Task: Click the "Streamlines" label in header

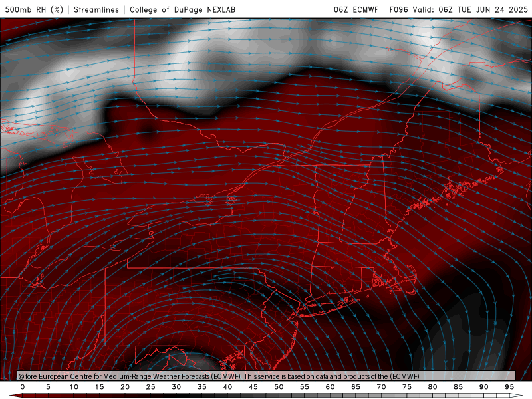Action: 96,9
